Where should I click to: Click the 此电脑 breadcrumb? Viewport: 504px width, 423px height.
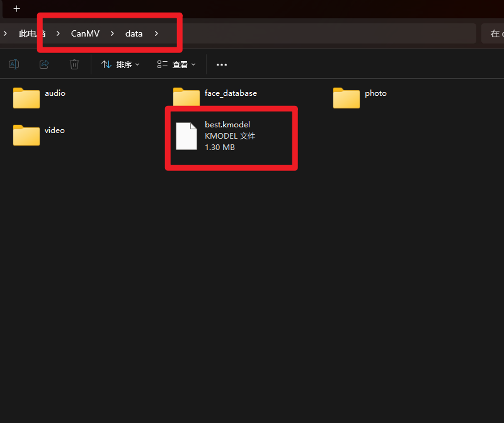point(32,33)
